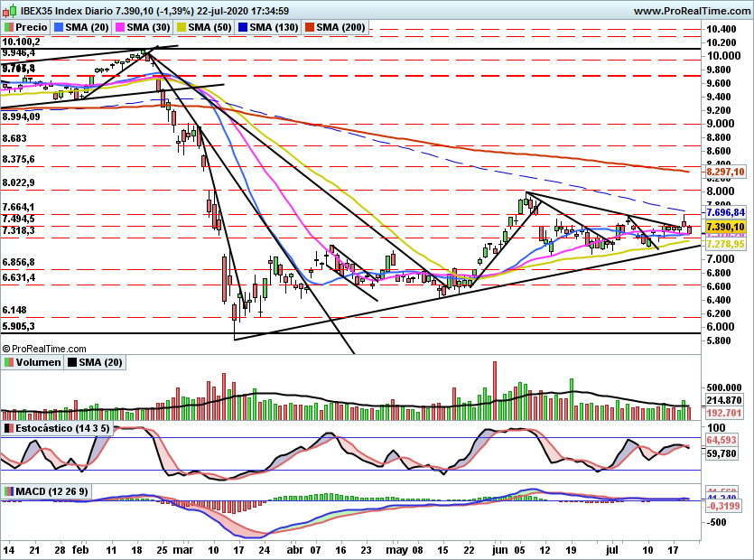Image resolution: width=754 pixels, height=560 pixels.
Task: Click the 64,593 stochastic value tag
Action: click(x=721, y=440)
